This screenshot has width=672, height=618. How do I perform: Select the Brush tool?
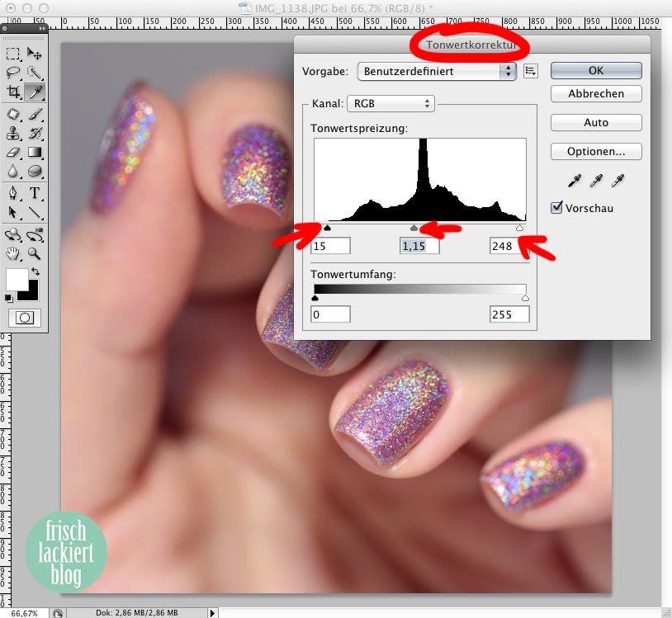(x=35, y=114)
